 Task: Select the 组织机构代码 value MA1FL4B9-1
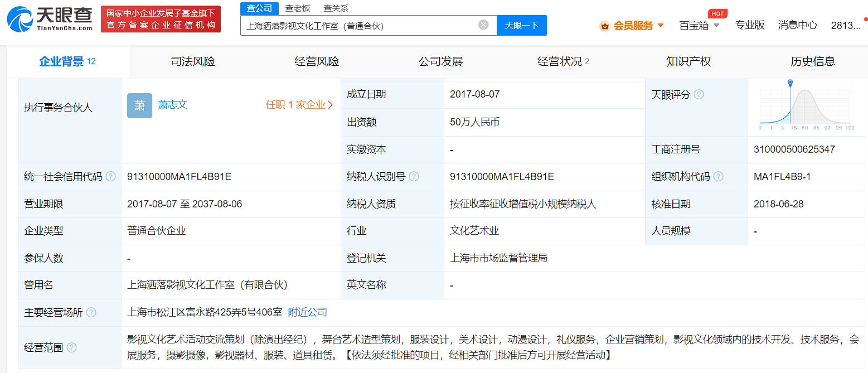782,177
